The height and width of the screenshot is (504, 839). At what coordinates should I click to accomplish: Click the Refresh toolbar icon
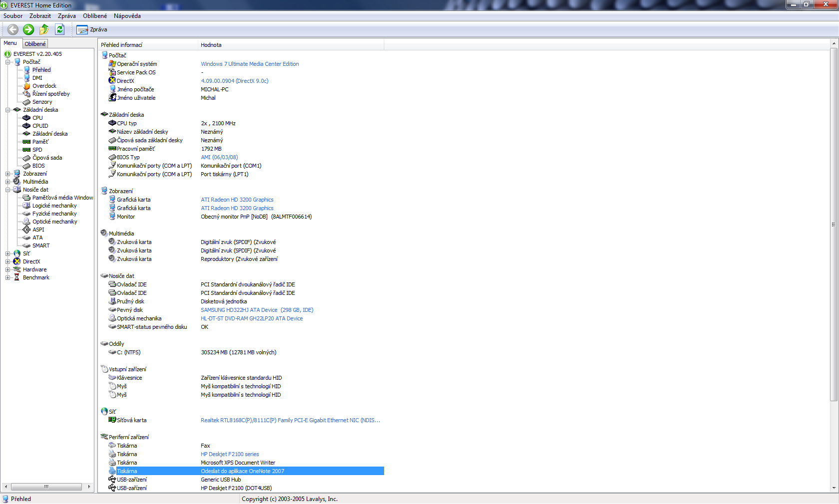point(60,29)
